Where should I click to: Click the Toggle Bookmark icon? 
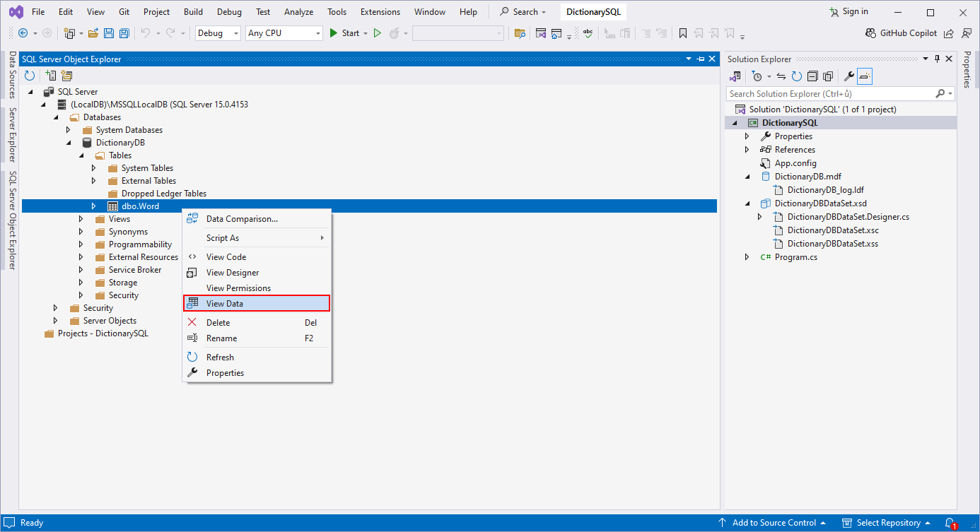683,33
